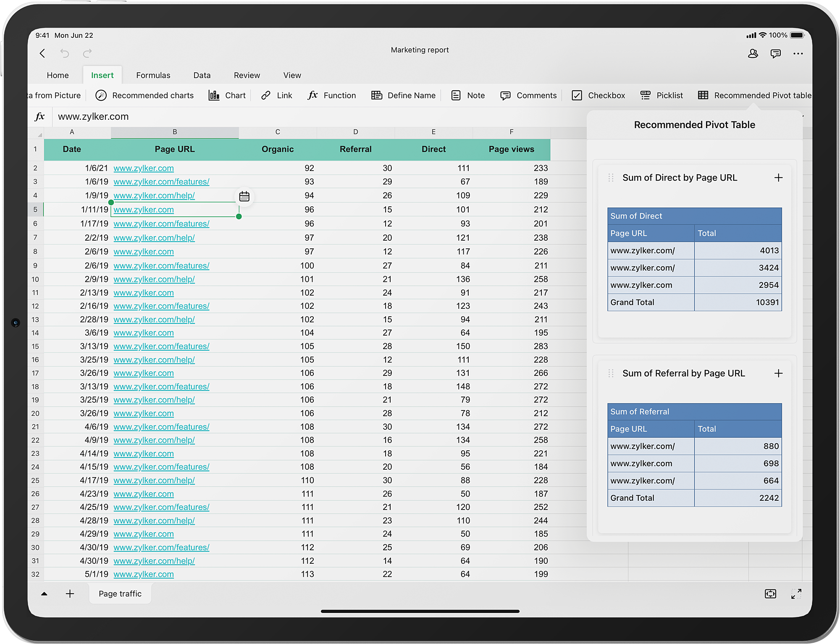Click the Recommended charts button

(x=145, y=95)
